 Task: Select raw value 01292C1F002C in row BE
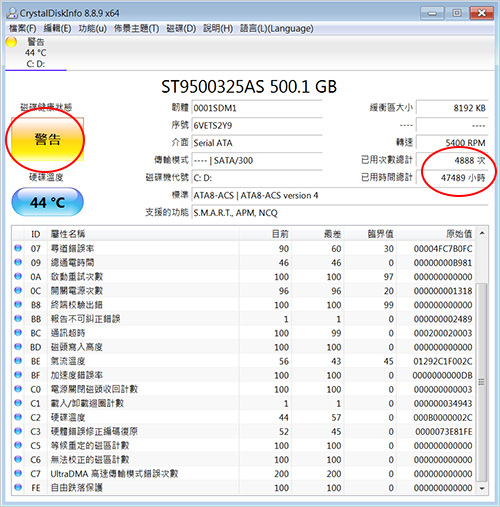(443, 361)
